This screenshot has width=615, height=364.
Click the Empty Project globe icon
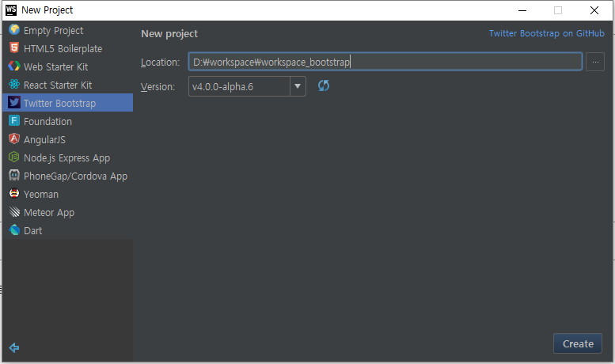click(14, 30)
